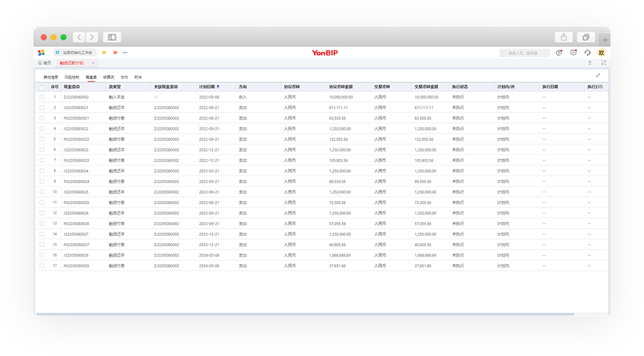Click the shopping cart icon in header
Screen dimensions: 644x356
(x=104, y=53)
